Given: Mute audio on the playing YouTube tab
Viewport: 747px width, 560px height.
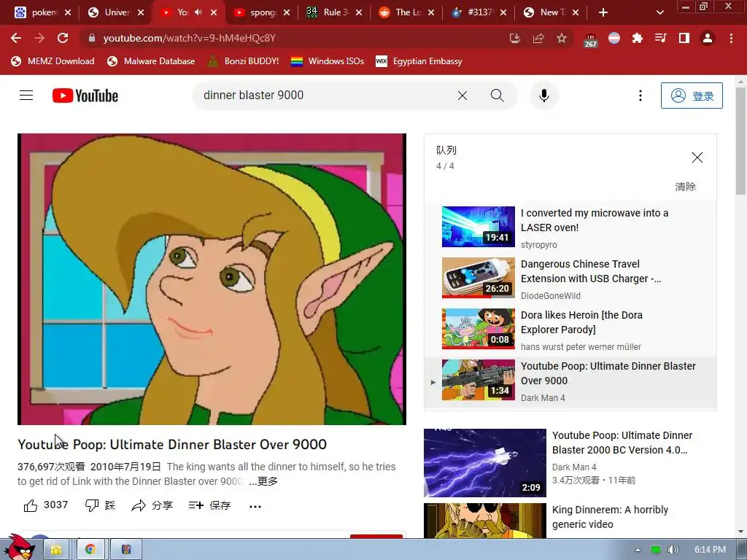Looking at the screenshot, I should [198, 12].
